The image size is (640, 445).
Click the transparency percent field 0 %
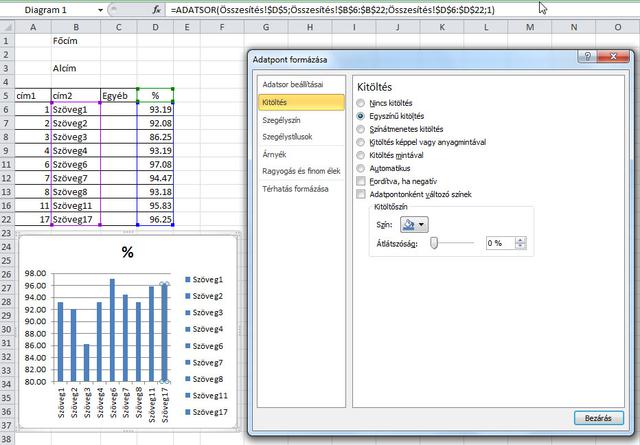coord(500,243)
